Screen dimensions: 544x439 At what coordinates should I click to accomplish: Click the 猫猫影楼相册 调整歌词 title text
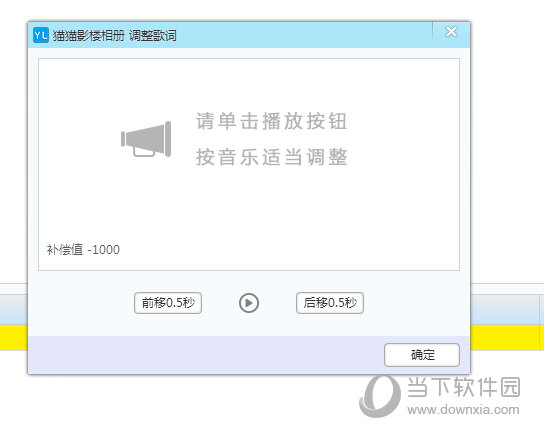click(115, 35)
